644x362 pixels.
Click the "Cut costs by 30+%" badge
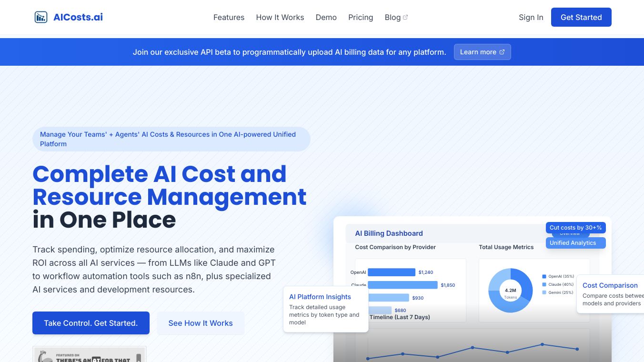pos(576,228)
